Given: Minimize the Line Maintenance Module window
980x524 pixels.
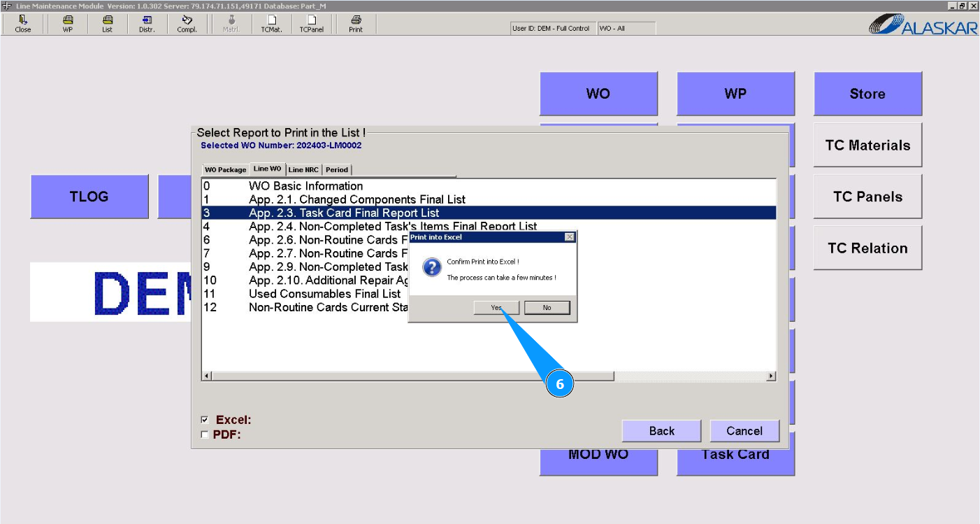Looking at the screenshot, I should [952, 6].
